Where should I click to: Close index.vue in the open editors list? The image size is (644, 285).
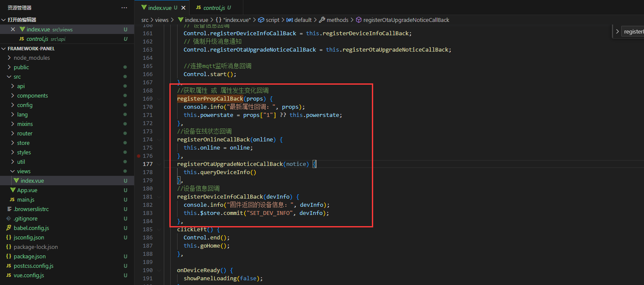pyautogui.click(x=13, y=29)
